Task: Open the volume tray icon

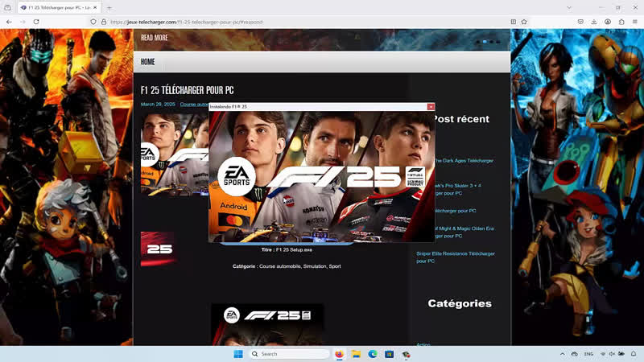Action: tap(612, 354)
